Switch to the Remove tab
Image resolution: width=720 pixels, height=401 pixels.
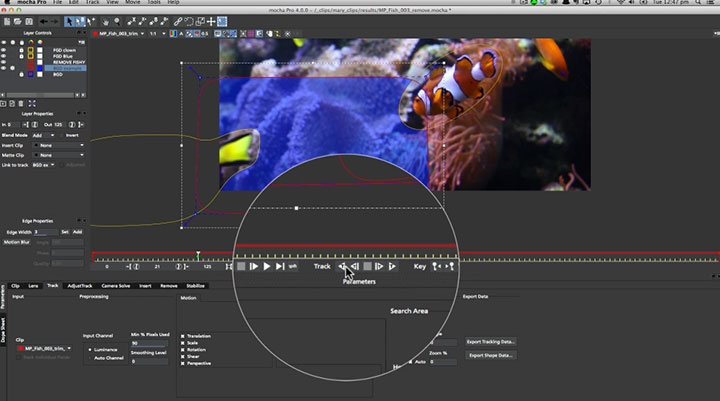[x=169, y=286]
